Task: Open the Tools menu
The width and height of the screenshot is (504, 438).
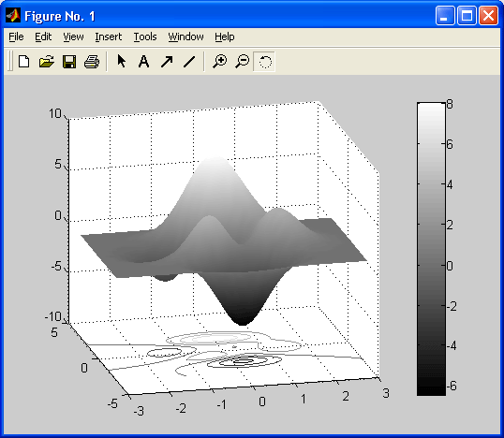Action: click(145, 36)
